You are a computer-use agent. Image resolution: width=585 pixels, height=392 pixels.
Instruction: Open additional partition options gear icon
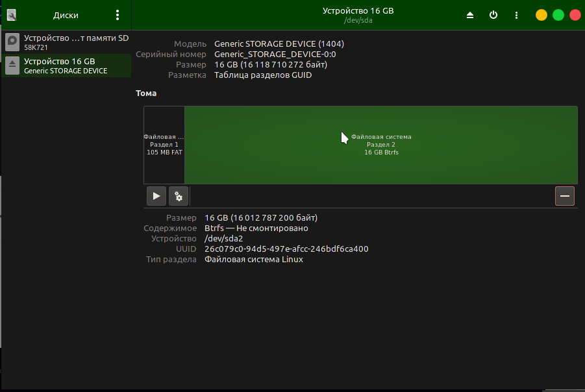179,195
